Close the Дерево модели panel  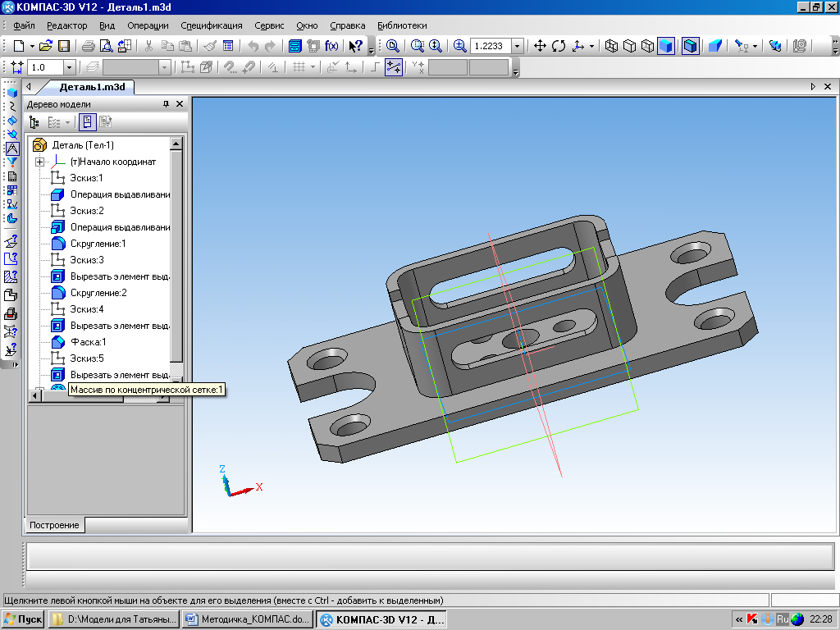(x=180, y=104)
